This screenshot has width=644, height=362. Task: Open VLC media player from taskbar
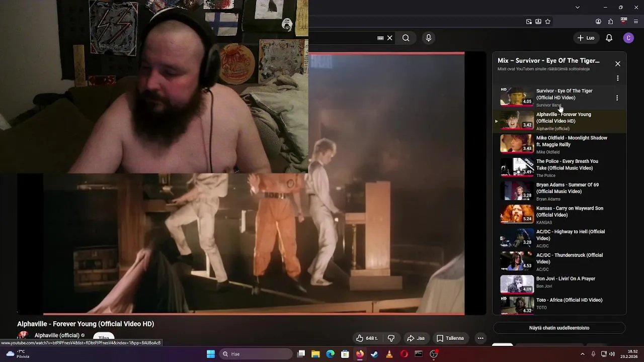[389, 354]
